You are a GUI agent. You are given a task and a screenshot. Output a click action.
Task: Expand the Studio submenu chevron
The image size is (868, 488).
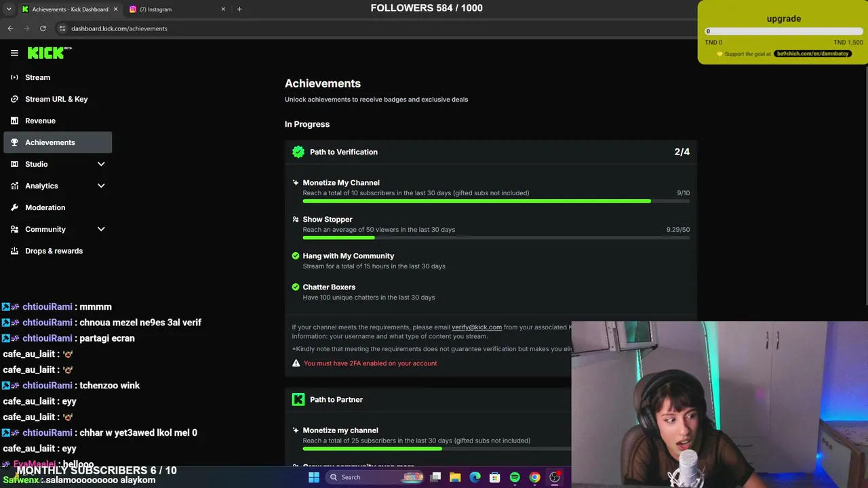tap(101, 164)
